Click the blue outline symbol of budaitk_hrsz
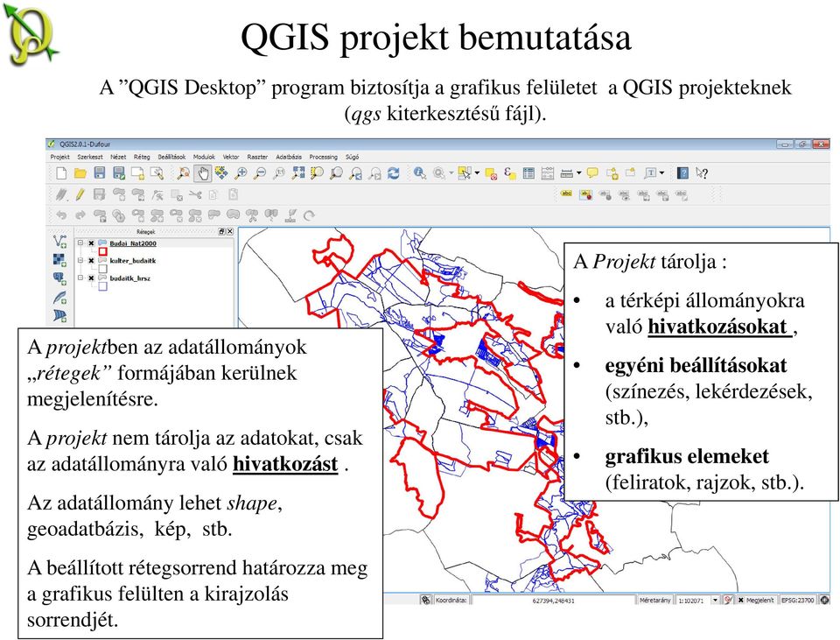The image size is (840, 640). pos(103,287)
